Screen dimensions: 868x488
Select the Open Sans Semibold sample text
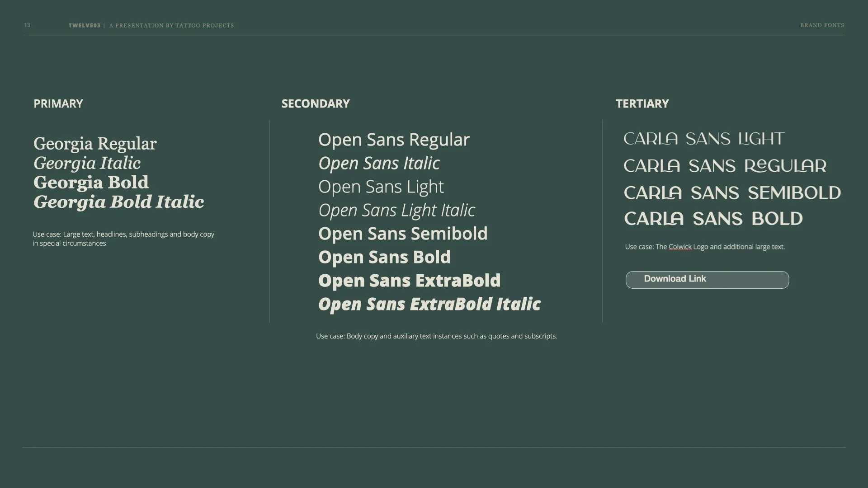click(403, 234)
